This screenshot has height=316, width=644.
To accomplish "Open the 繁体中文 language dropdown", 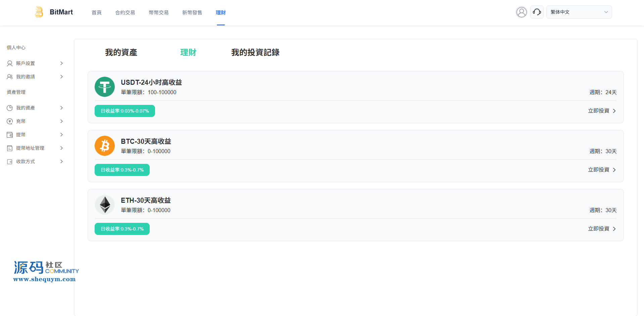I will point(579,12).
